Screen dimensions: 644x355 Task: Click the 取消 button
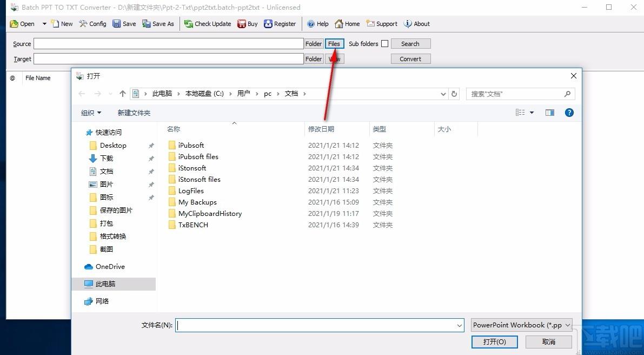pos(549,342)
